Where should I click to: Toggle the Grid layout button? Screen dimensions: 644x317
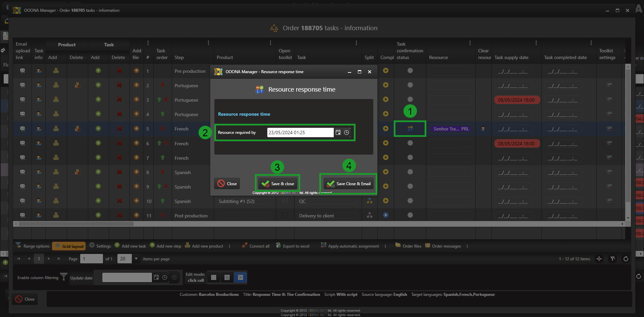[x=69, y=246]
